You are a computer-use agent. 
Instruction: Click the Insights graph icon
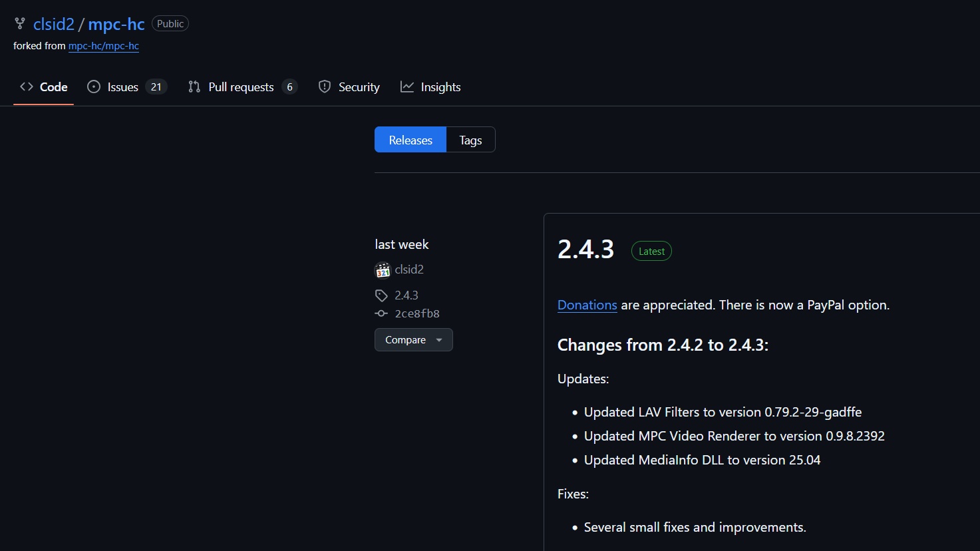pyautogui.click(x=407, y=87)
